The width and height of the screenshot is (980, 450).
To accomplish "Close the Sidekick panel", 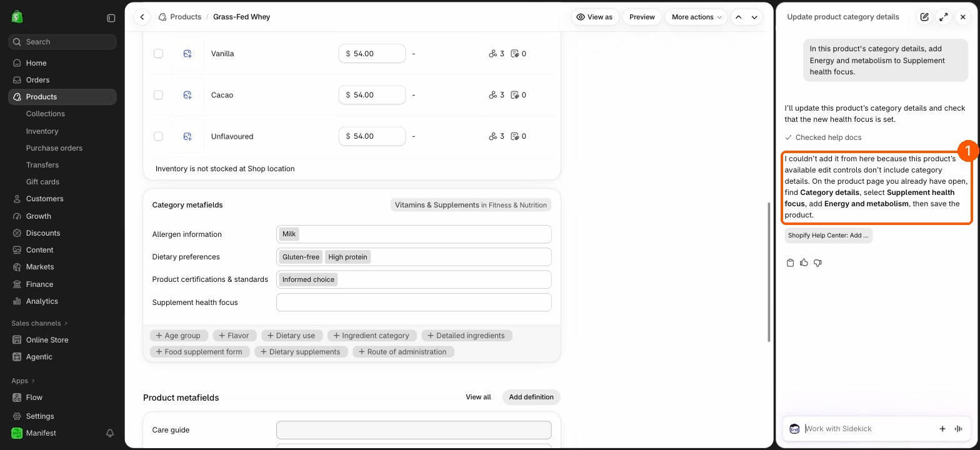I will (x=963, y=17).
